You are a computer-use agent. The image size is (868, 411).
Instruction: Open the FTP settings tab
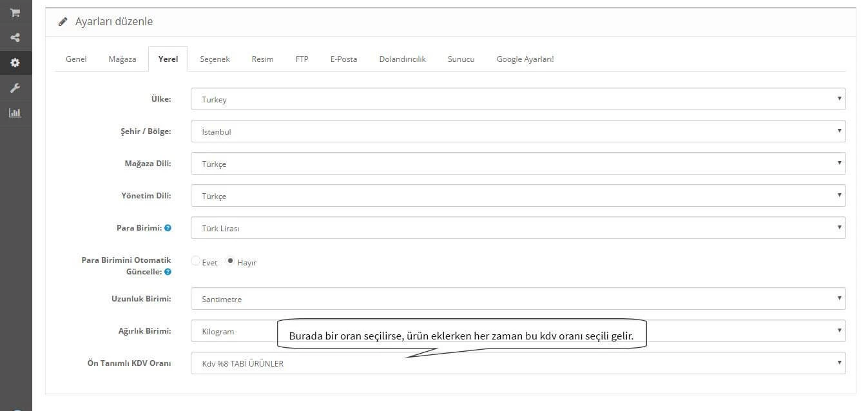tap(301, 59)
